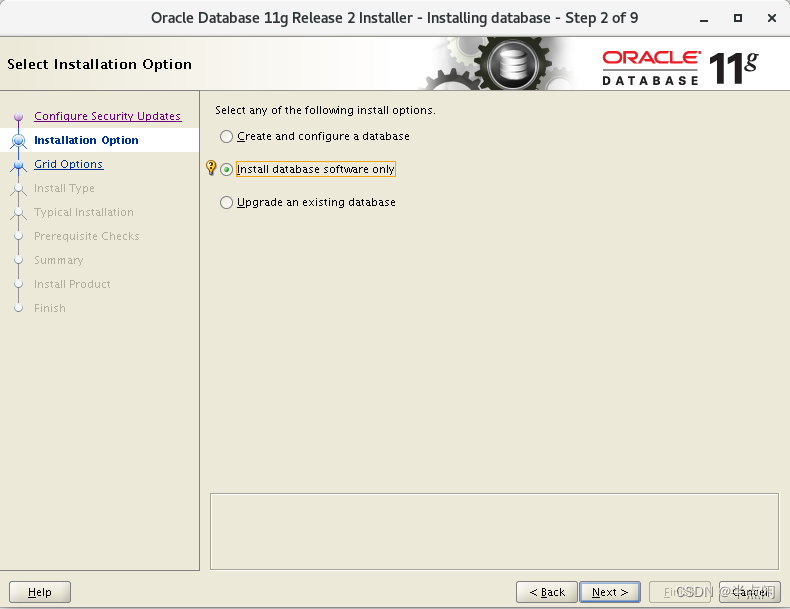Maximize the installer window

(738, 18)
